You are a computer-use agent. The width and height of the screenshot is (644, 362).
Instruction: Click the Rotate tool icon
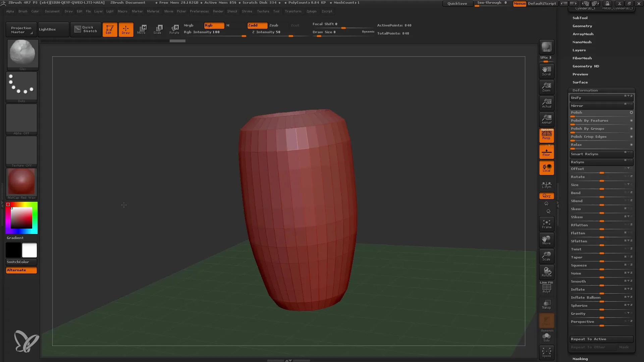point(174,29)
